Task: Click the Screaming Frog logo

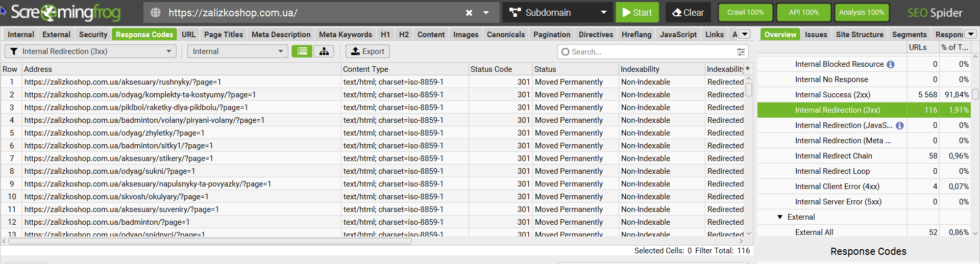Action: tap(66, 12)
